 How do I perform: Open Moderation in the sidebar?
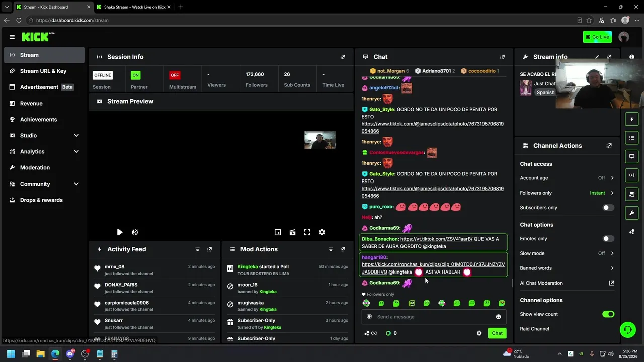coord(44,168)
